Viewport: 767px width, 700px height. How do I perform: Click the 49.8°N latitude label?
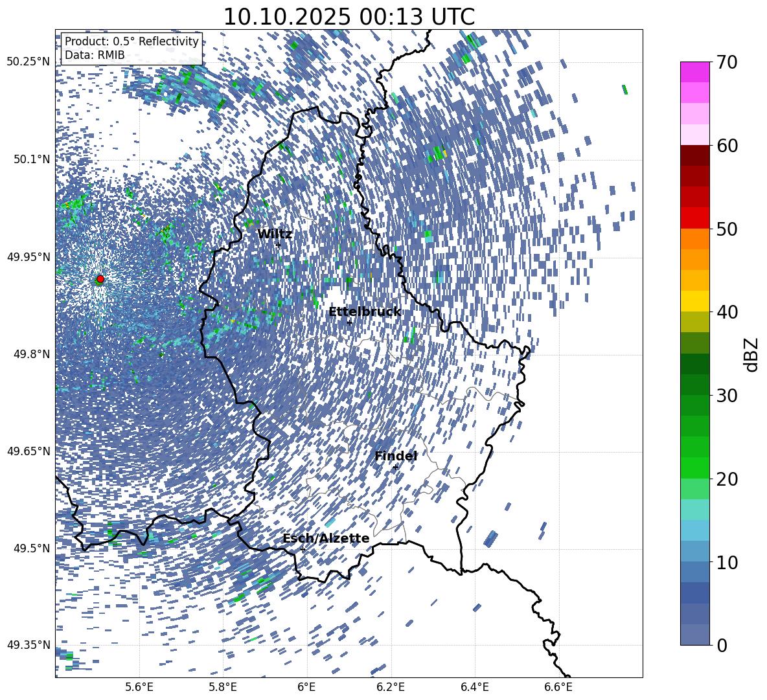point(31,354)
